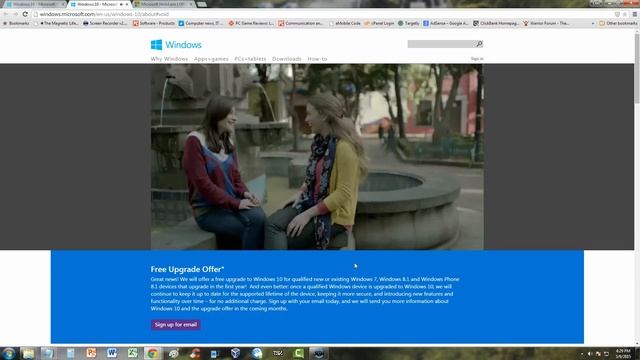Click the search magnifier icon on site
Screen dimensions: 640x360
tap(480, 44)
